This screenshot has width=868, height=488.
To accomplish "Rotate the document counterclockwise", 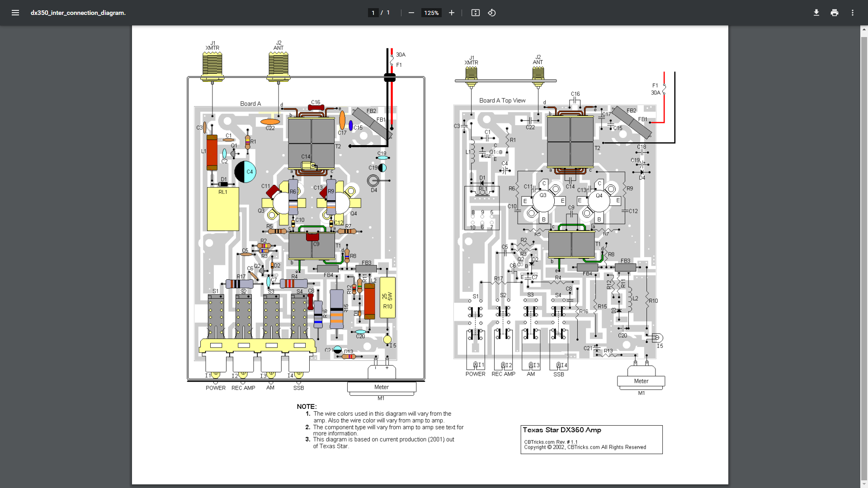I will click(x=492, y=13).
